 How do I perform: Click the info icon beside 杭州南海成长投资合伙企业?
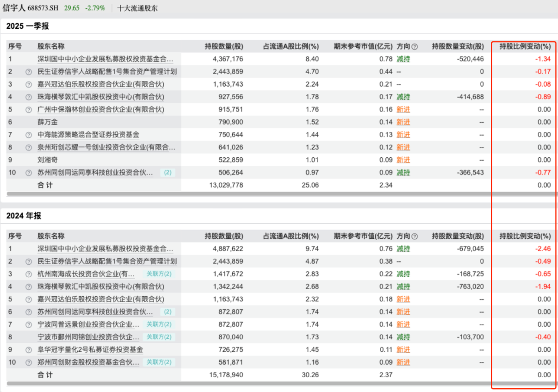29,274
